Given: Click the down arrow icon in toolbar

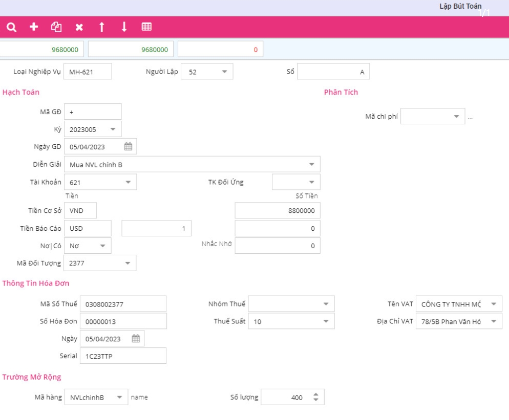Looking at the screenshot, I should [124, 27].
